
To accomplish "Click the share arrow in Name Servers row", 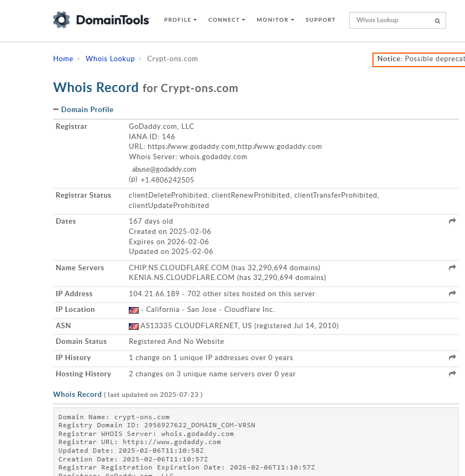I will pyautogui.click(x=452, y=268).
